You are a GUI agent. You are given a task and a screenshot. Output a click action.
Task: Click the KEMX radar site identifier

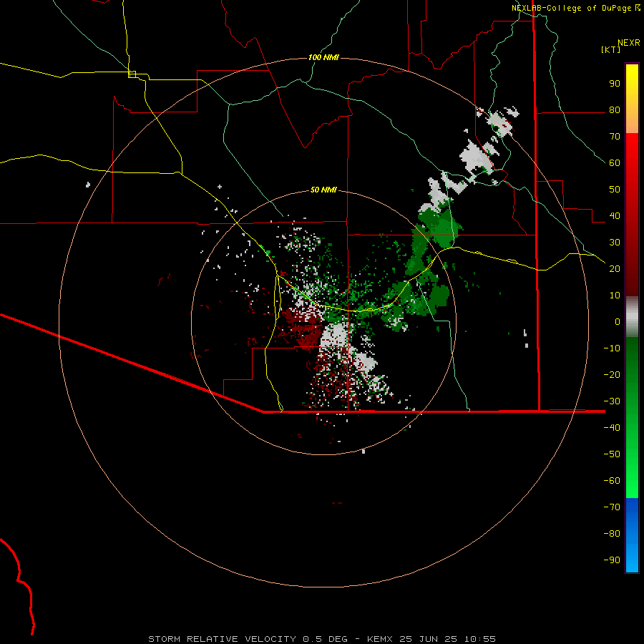pyautogui.click(x=380, y=639)
